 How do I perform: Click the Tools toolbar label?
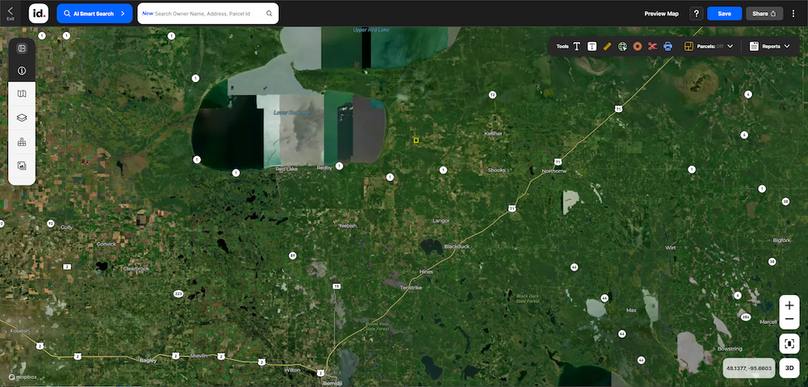coord(562,46)
